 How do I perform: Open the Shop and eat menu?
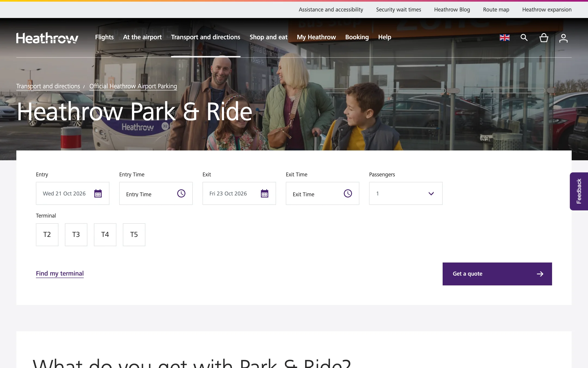click(x=268, y=37)
